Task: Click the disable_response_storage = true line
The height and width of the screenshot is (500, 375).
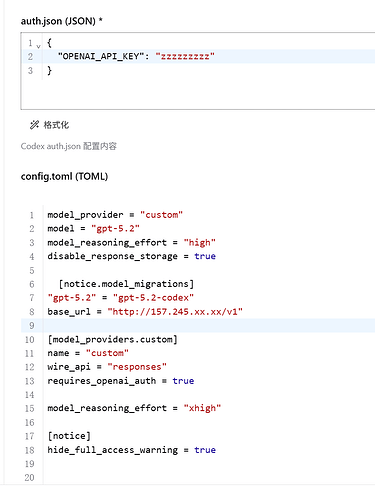Action: click(x=131, y=256)
